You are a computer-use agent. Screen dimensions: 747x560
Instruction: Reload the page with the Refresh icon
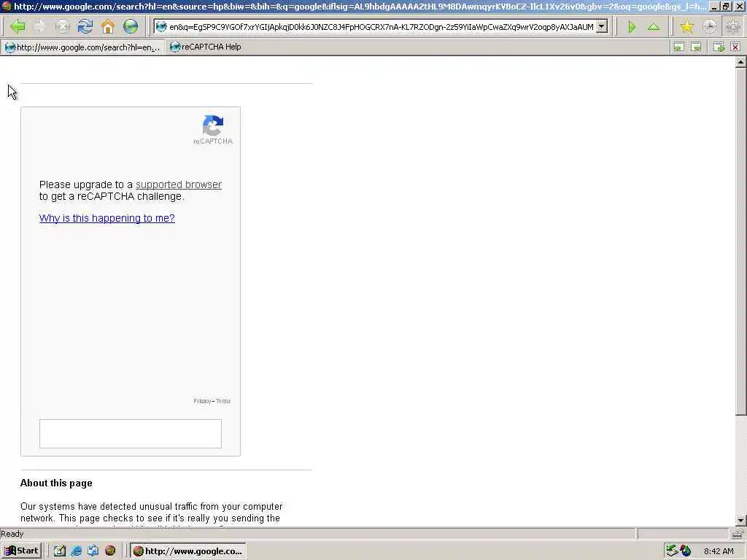pos(85,27)
